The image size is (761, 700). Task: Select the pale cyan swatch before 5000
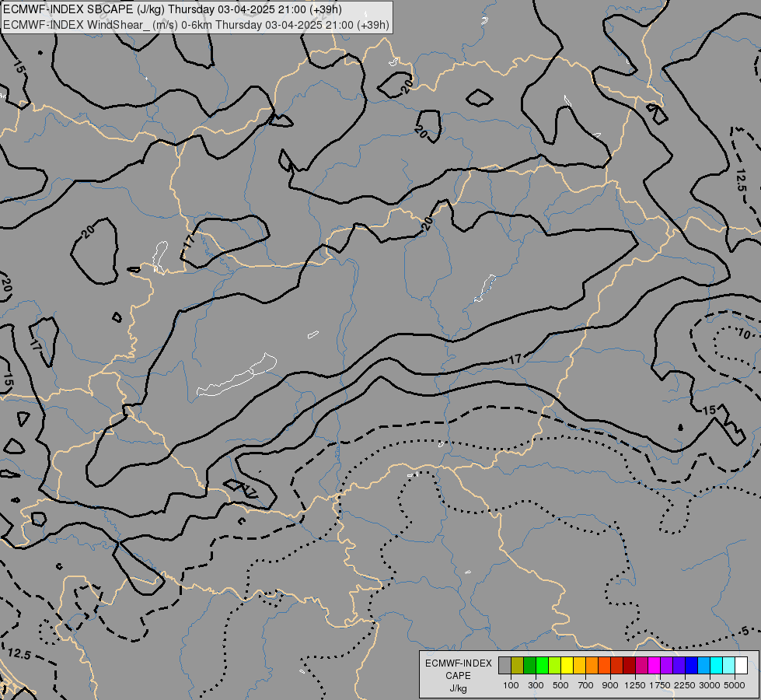(729, 665)
